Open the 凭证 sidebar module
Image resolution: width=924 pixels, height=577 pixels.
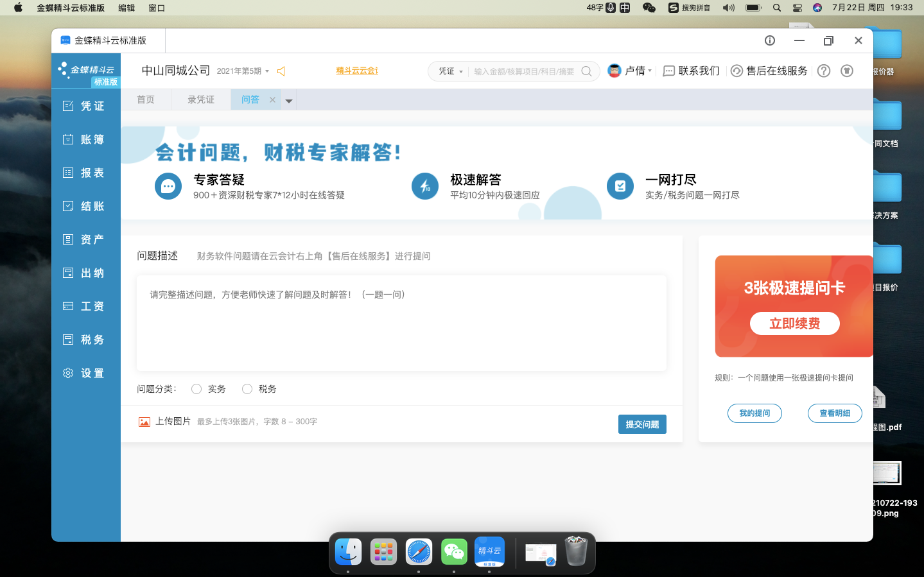pyautogui.click(x=84, y=106)
